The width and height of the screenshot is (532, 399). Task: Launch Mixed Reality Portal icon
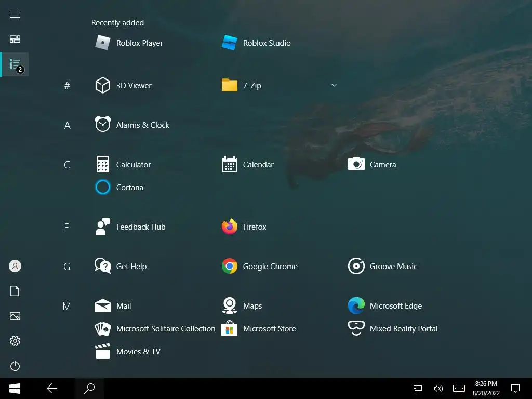tap(356, 328)
